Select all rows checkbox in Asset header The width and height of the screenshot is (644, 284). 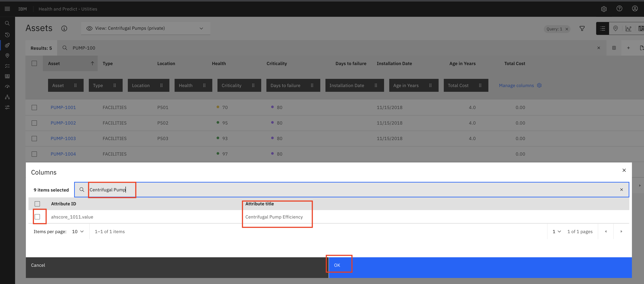pyautogui.click(x=34, y=64)
